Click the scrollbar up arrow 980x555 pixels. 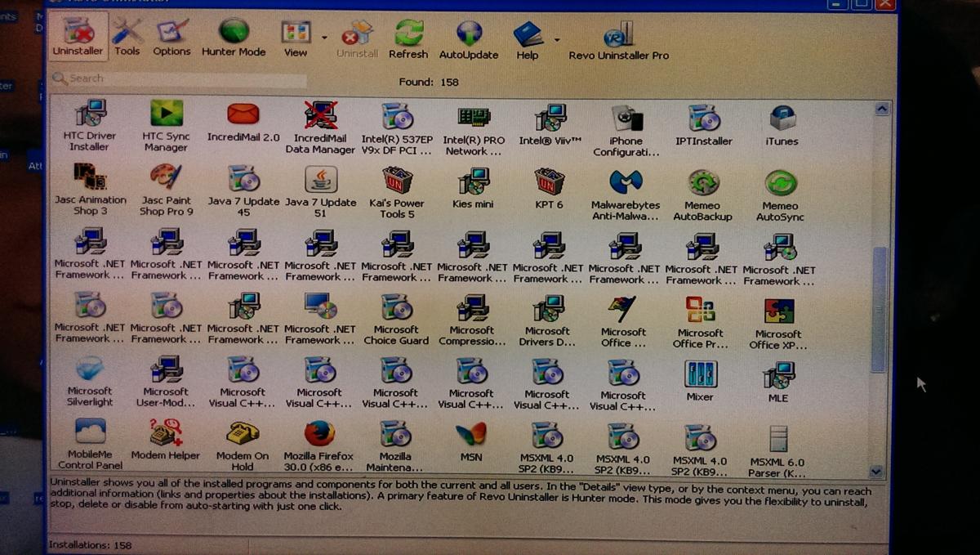(x=881, y=109)
